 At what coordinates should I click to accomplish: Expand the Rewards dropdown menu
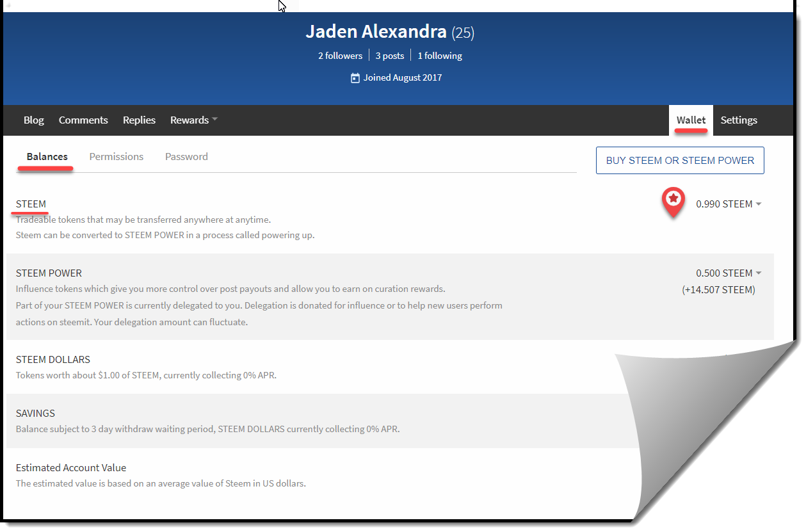[x=194, y=120]
